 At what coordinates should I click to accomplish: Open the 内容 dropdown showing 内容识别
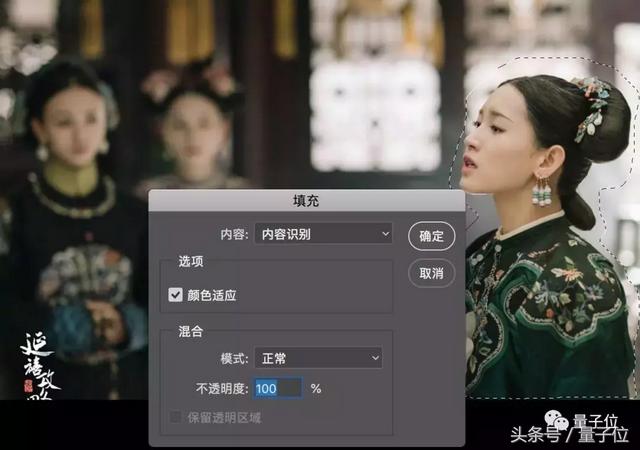323,234
